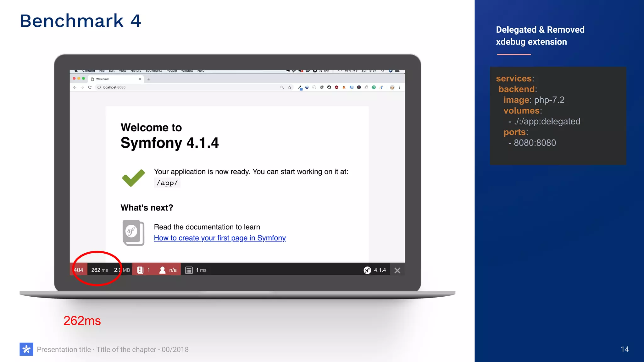Open the logger error panel icon
This screenshot has height=362, width=644.
(x=141, y=270)
